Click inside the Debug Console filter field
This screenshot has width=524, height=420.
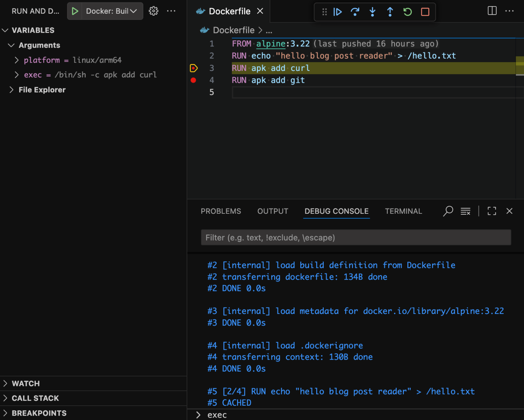356,237
